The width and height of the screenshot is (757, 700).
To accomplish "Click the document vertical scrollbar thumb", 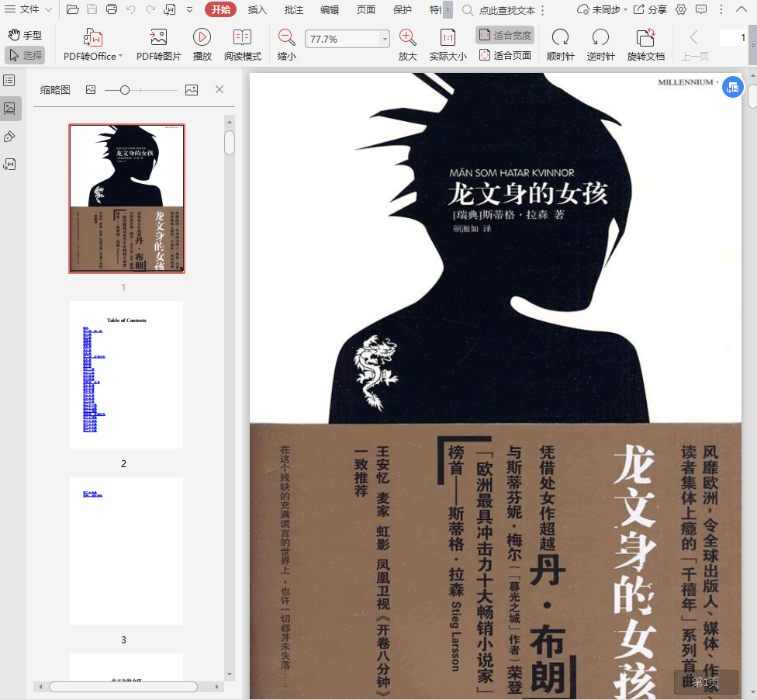I will pyautogui.click(x=752, y=96).
